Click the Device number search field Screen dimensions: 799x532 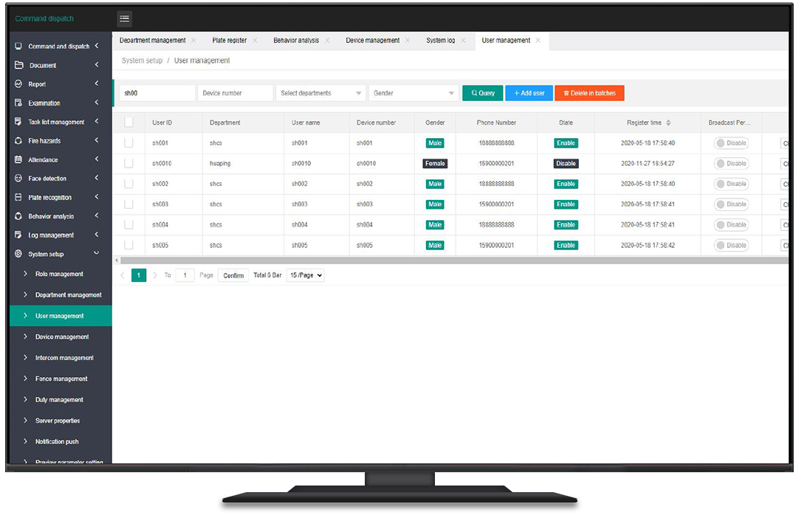pyautogui.click(x=236, y=93)
